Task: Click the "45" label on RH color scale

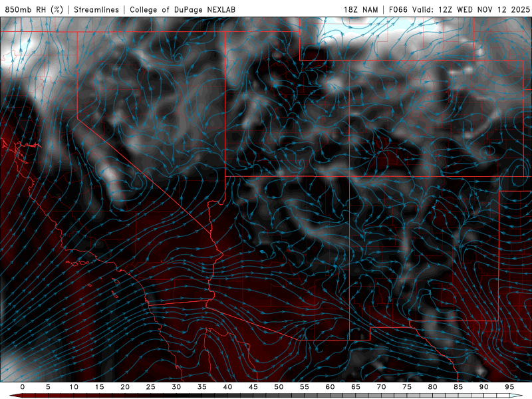Action: 253,387
